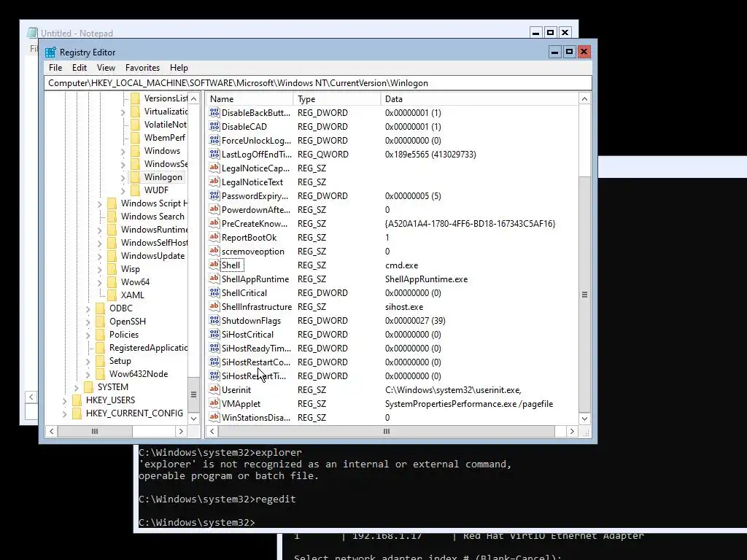Screen dimensions: 747x560
Task: Click values pane horizontal scroll left arrow
Action: pos(212,431)
